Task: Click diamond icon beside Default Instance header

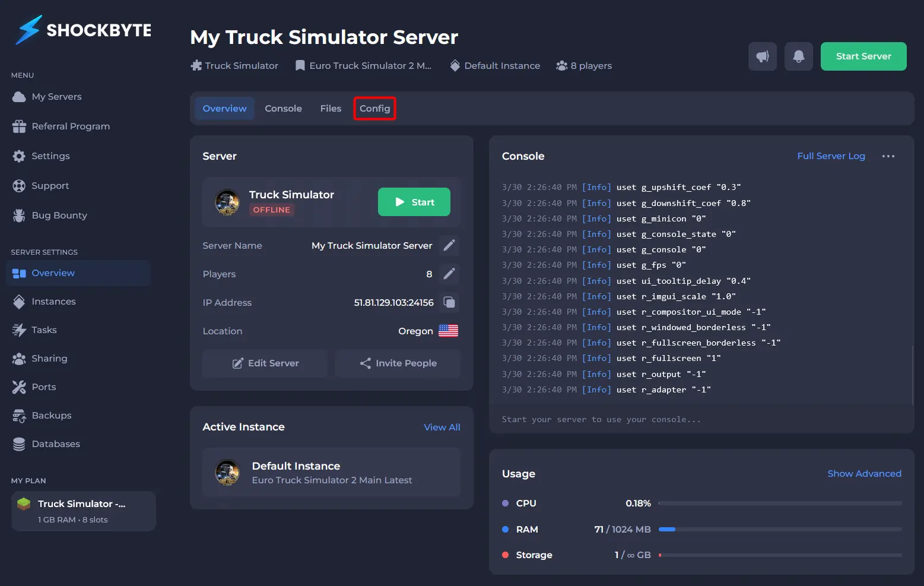Action: 455,65
